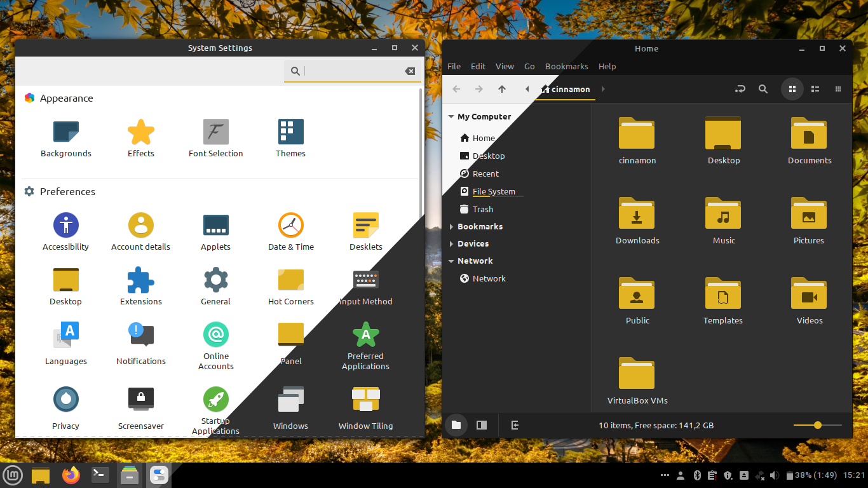This screenshot has width=868, height=488.
Task: Open the Videos folder
Action: coord(810,301)
